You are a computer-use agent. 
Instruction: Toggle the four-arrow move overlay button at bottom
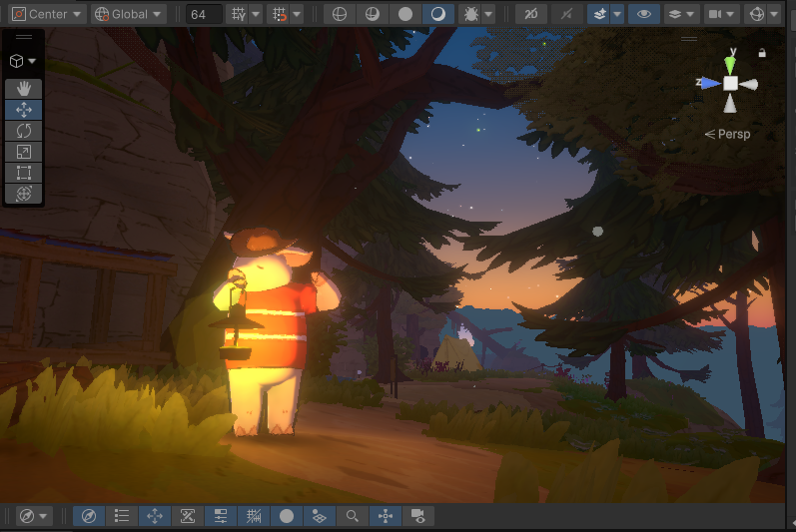tap(155, 516)
